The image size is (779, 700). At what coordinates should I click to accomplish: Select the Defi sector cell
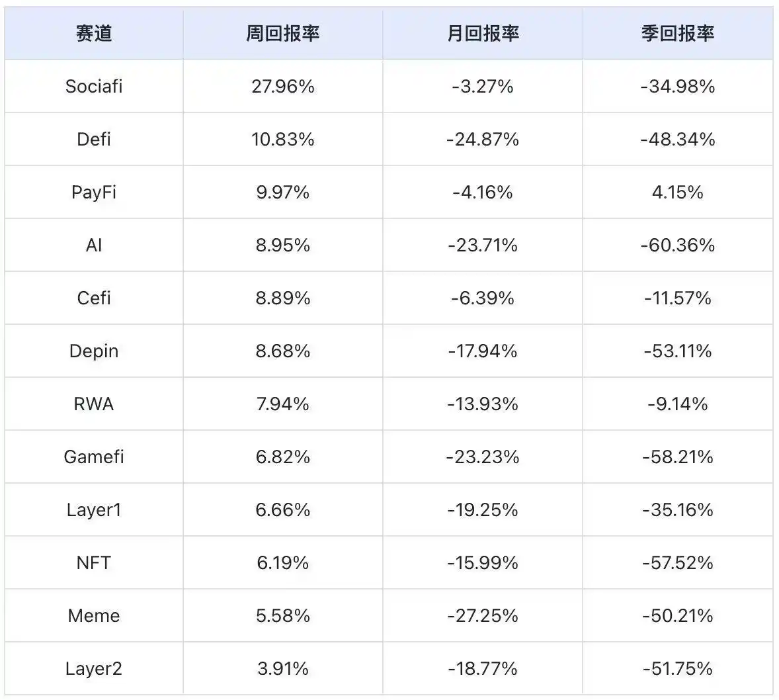94,139
